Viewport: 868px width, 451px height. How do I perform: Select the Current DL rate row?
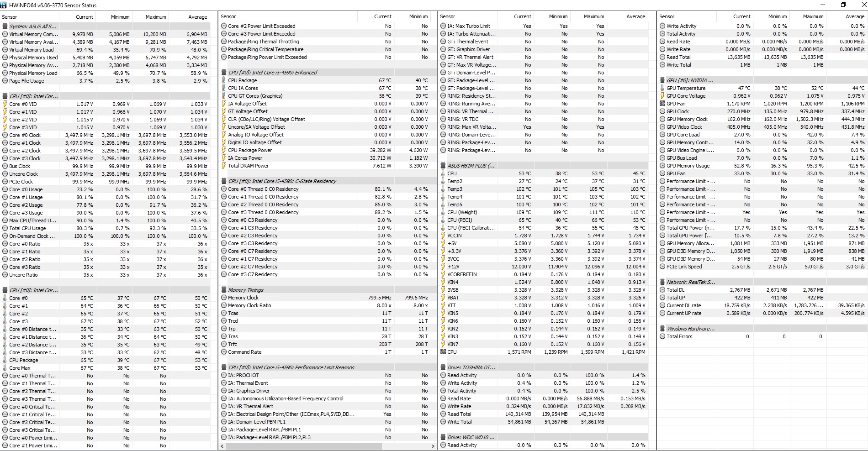[x=763, y=305]
